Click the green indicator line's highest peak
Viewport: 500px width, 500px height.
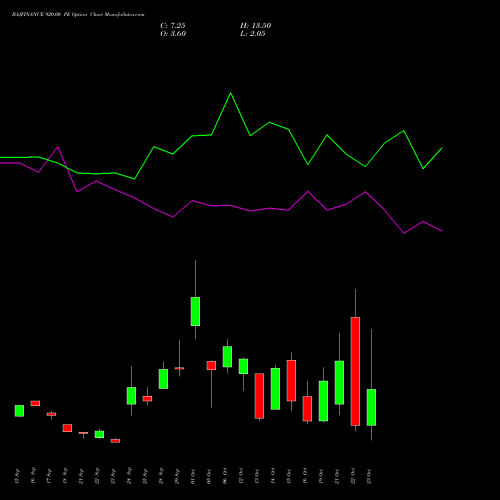231,93
